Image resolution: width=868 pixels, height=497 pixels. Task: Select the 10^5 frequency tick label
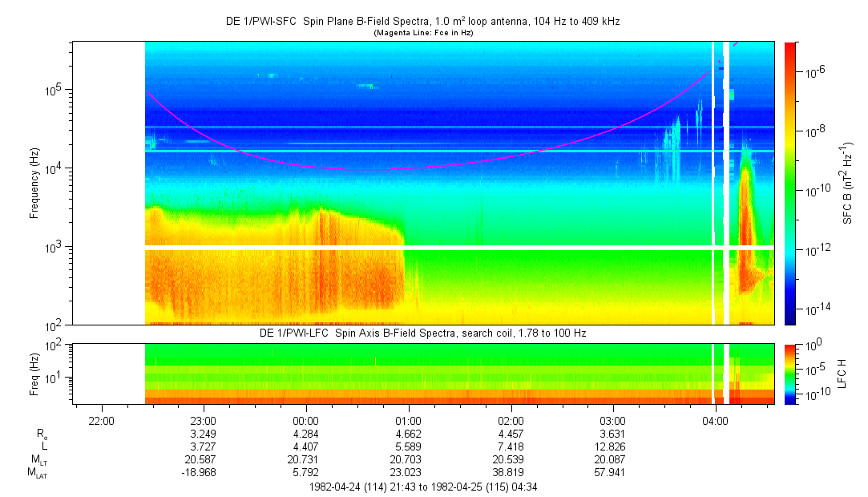55,89
